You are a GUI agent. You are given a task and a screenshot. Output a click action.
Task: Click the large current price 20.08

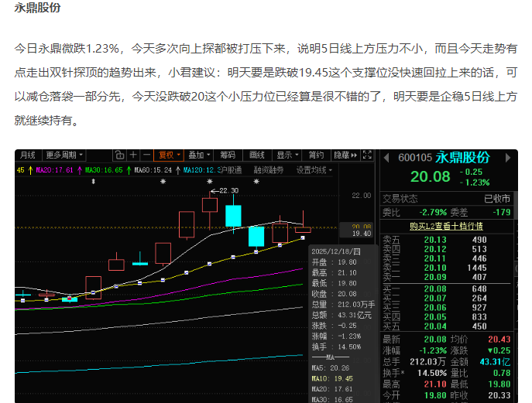click(431, 176)
